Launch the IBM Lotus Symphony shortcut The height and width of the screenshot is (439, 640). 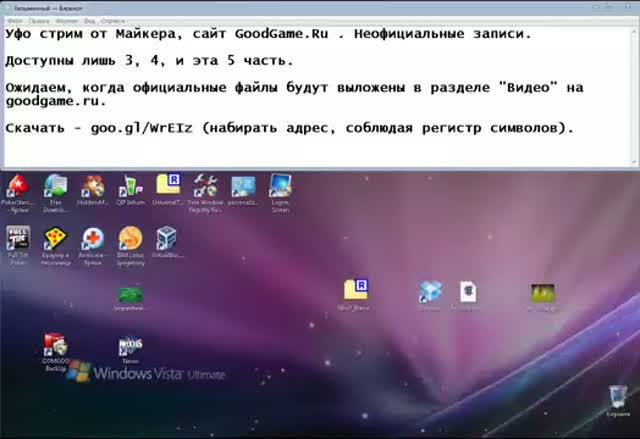(x=130, y=246)
